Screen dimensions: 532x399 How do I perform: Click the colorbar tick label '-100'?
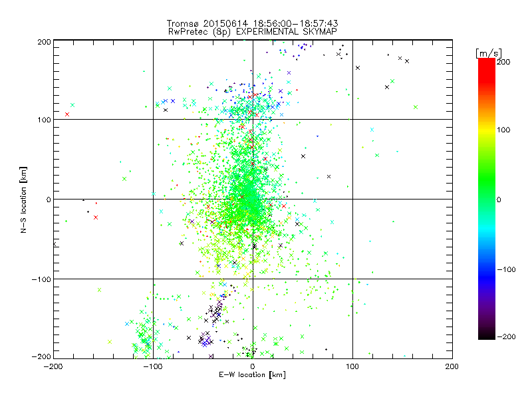(x=506, y=269)
